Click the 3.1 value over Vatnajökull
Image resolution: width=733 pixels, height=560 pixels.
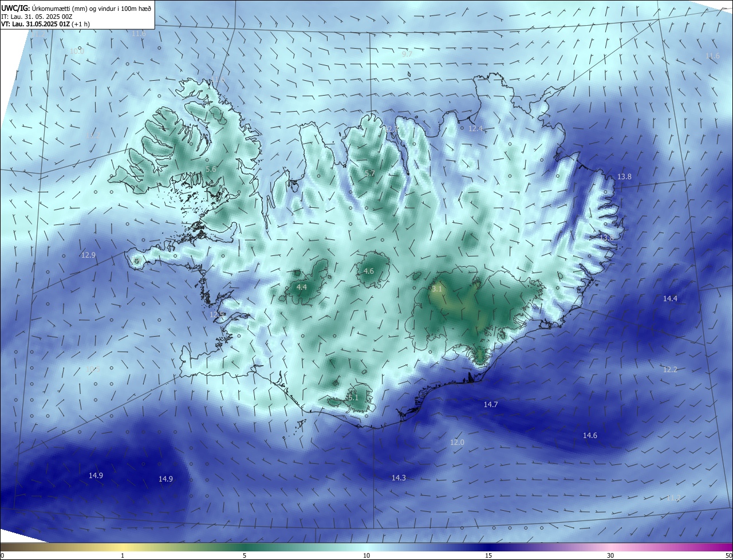click(437, 289)
